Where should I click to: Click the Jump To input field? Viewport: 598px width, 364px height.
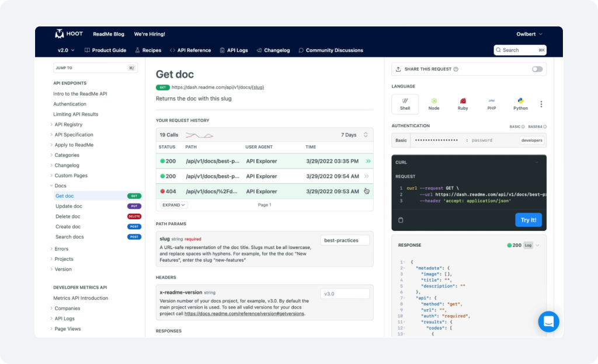click(x=95, y=68)
